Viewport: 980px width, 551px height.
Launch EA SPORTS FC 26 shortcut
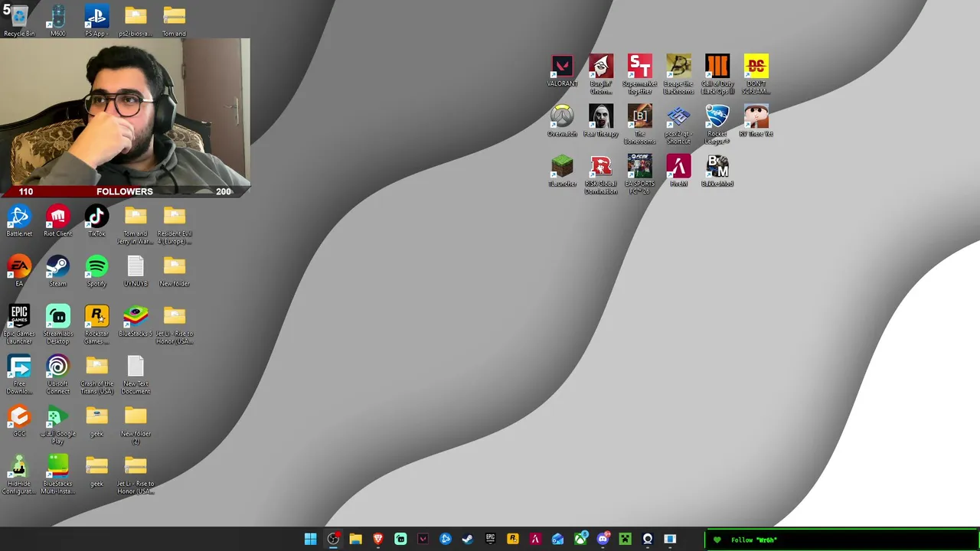click(x=639, y=174)
